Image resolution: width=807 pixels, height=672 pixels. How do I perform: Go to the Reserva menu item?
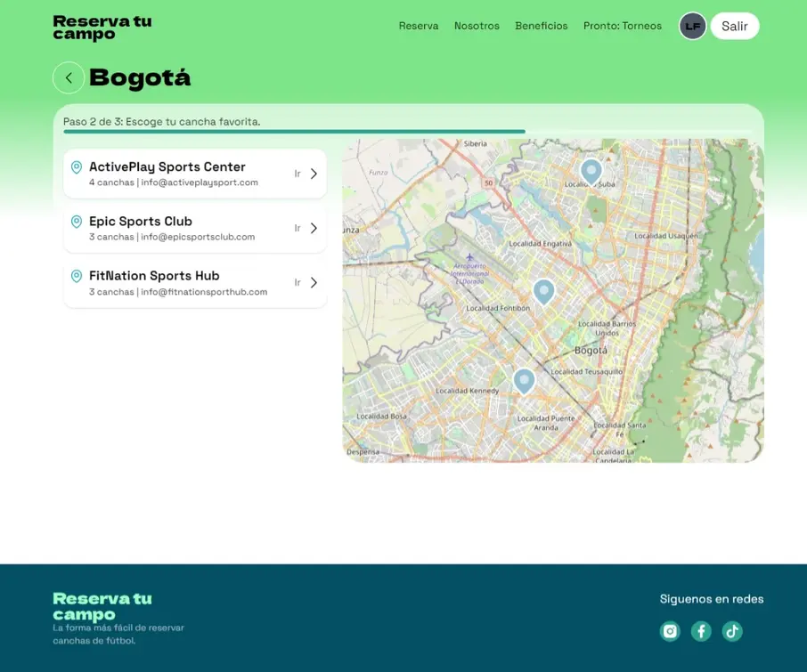coord(419,26)
